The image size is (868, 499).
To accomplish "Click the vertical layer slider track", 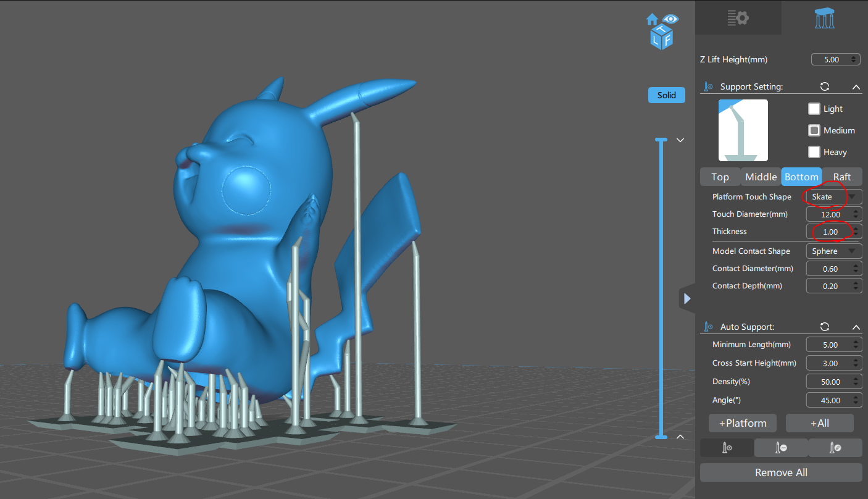I will click(x=661, y=288).
